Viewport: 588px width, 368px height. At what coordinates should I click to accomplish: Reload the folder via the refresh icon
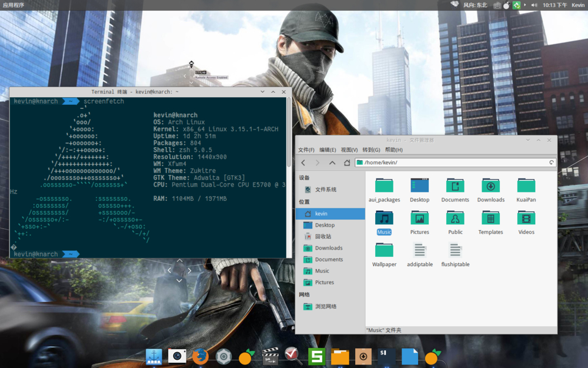point(552,163)
